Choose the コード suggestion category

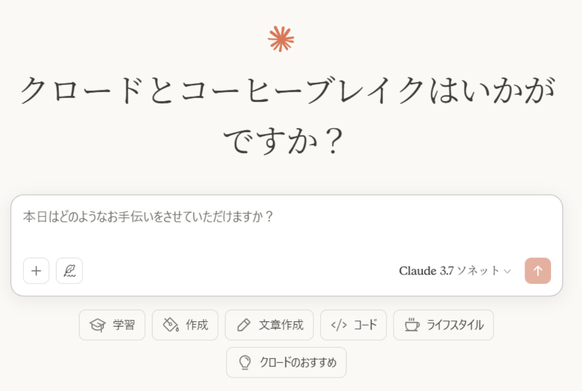(353, 325)
